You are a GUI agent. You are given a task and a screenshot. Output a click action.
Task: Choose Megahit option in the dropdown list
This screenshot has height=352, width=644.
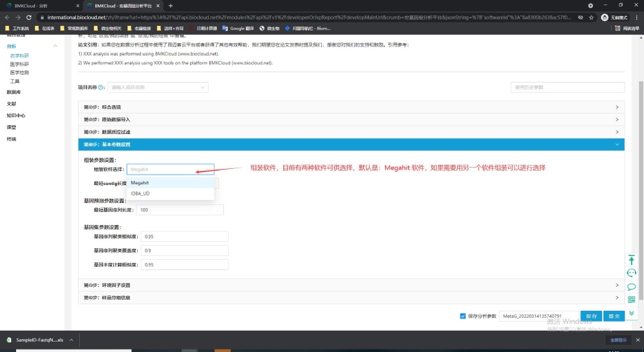tap(140, 182)
